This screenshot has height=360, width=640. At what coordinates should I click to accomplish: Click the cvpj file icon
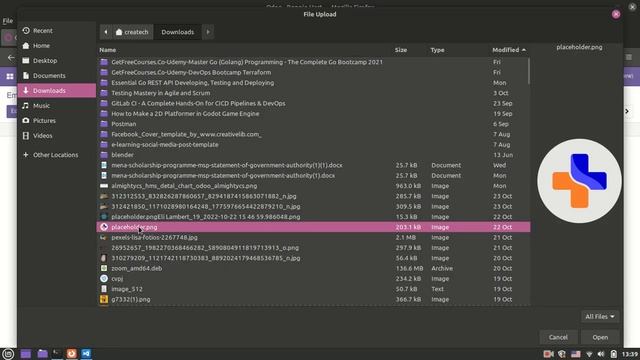[104, 278]
